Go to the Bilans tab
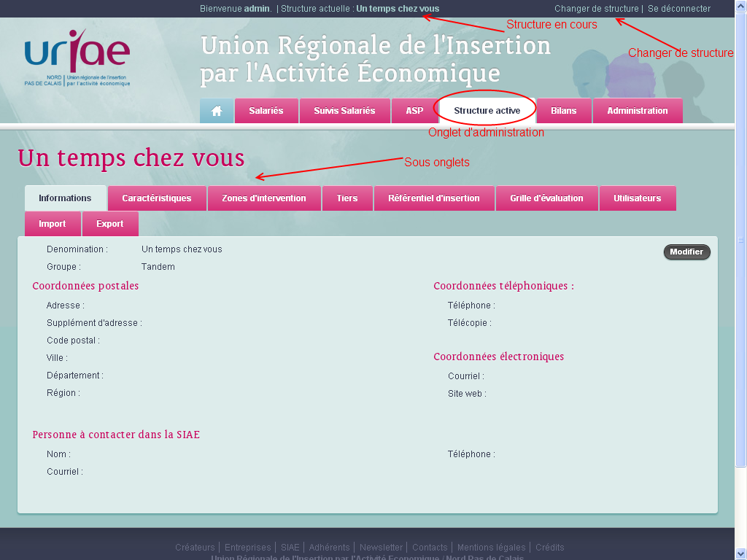 (x=563, y=111)
